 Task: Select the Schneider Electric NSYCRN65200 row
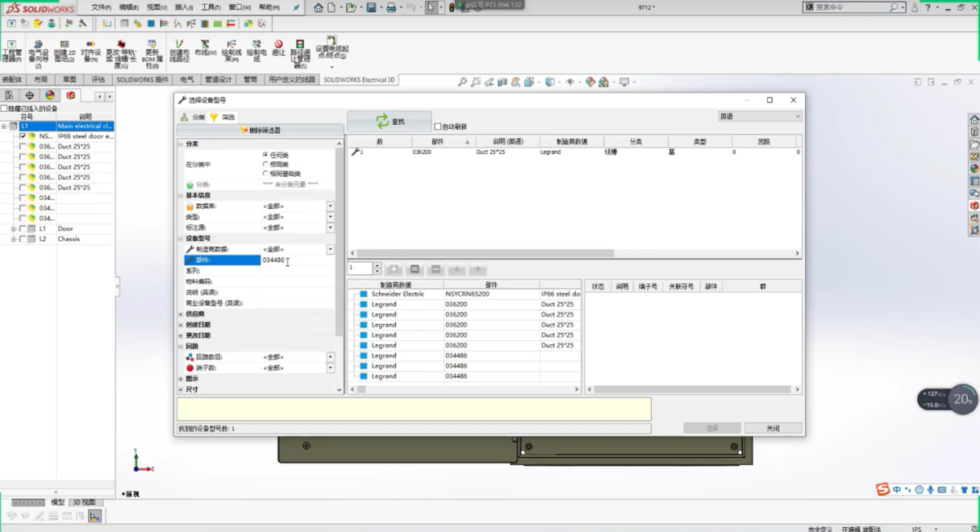pos(465,294)
